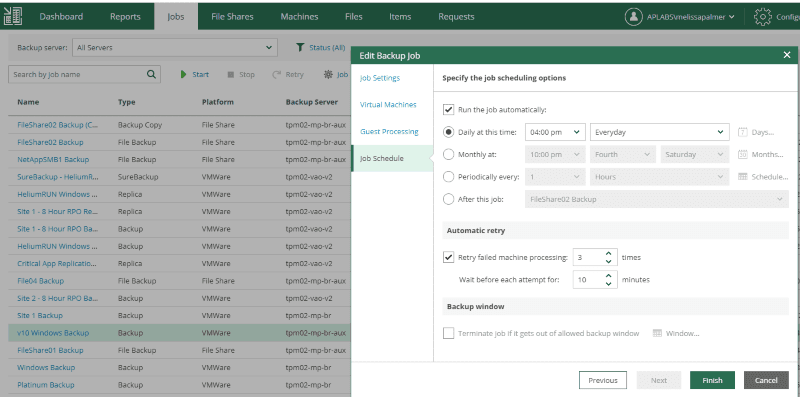Click the Retry arrow icon
Screen dimensions: 800x397
click(x=277, y=75)
